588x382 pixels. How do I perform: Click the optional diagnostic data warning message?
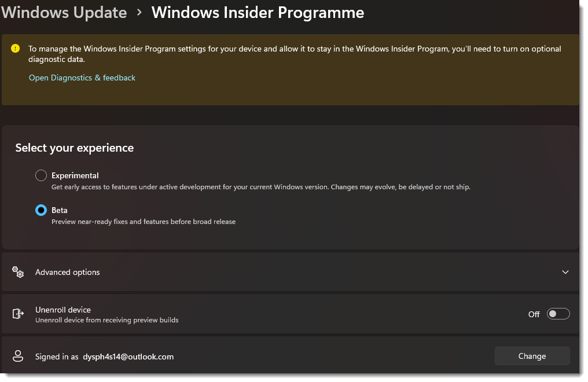coord(295,54)
